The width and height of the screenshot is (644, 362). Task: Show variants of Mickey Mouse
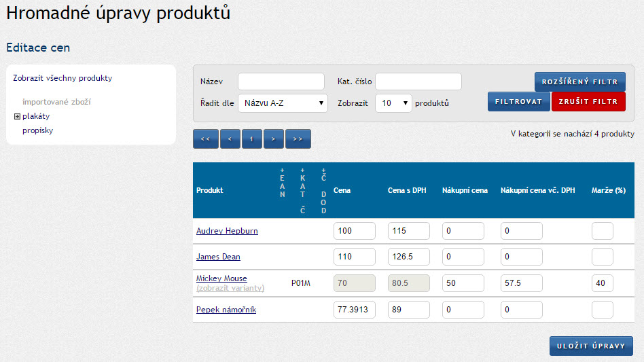point(230,288)
